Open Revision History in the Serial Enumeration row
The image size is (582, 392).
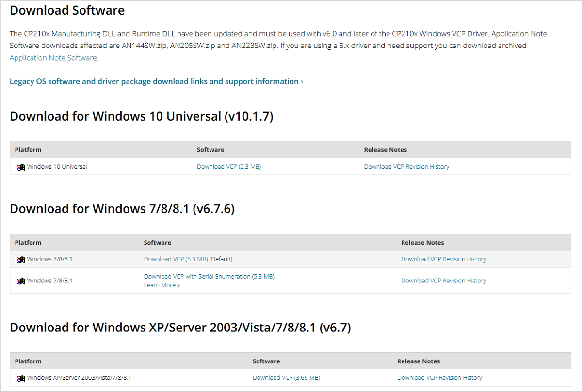pyautogui.click(x=443, y=281)
